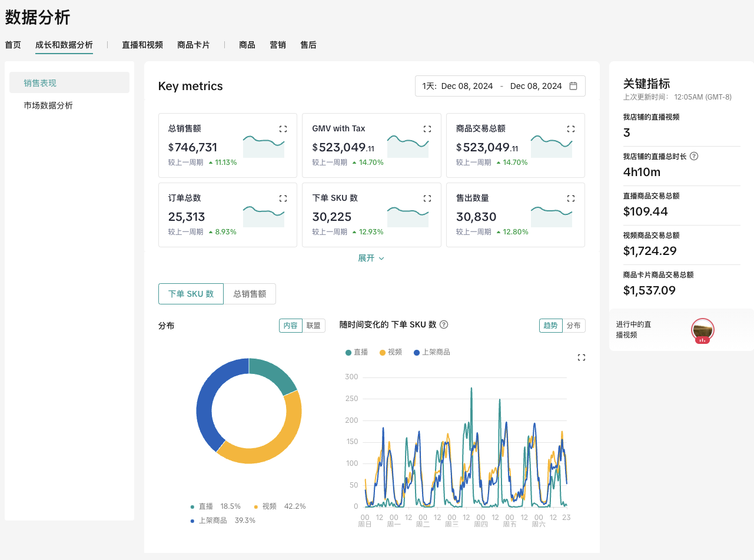754x560 pixels.
Task: Click the blue 上架商品 donut segment
Action: (x=206, y=400)
